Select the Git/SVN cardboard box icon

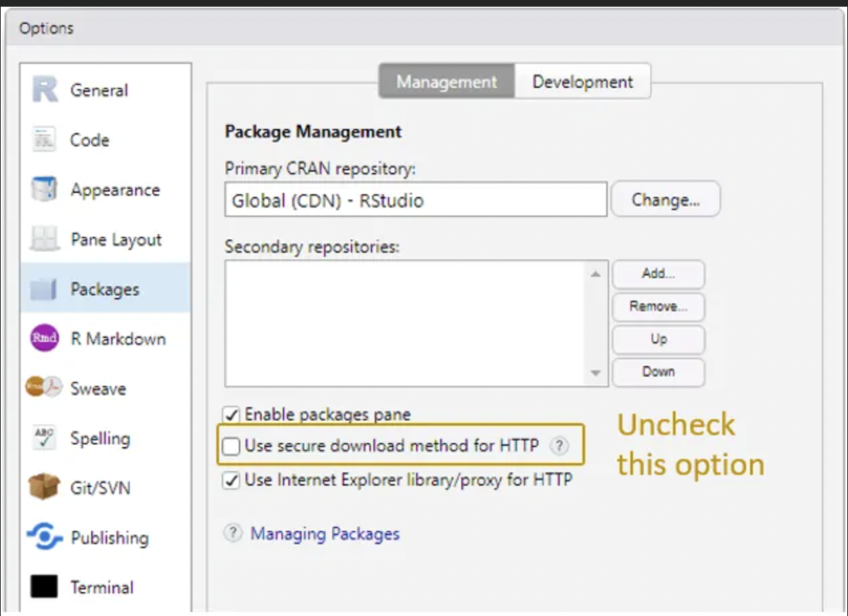coord(44,487)
